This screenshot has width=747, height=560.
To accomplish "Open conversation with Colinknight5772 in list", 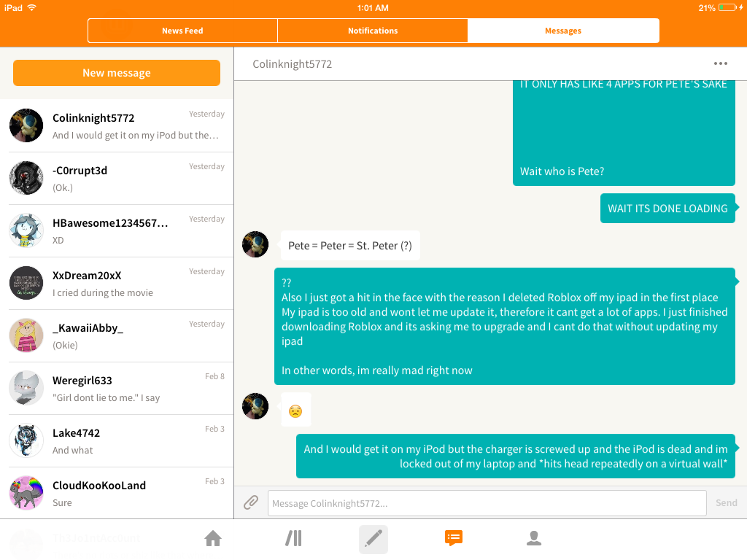I will pos(117,125).
